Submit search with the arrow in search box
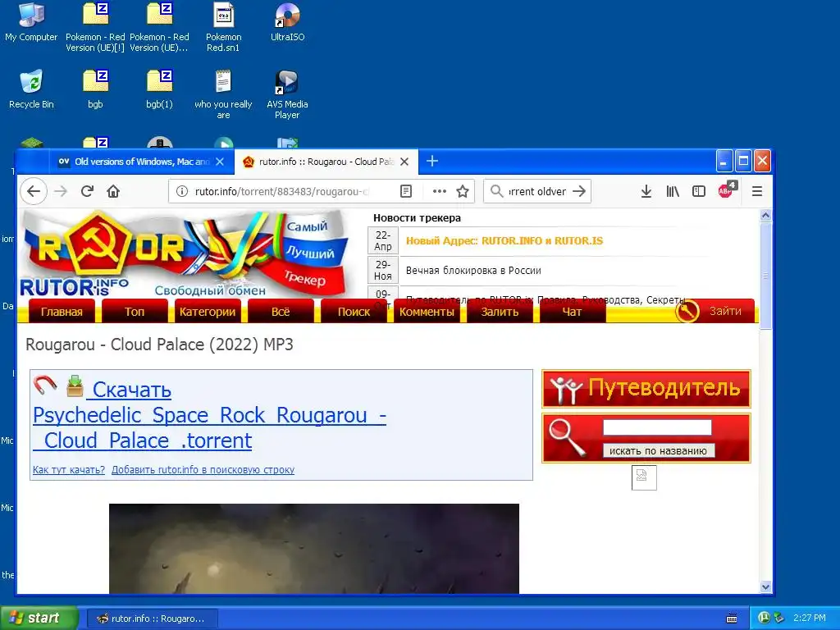The image size is (840, 630). click(x=579, y=191)
